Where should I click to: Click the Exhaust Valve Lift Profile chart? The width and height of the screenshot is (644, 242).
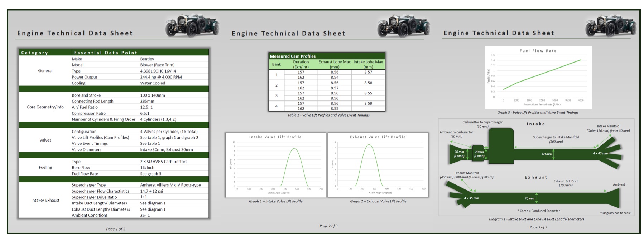pos(378,165)
